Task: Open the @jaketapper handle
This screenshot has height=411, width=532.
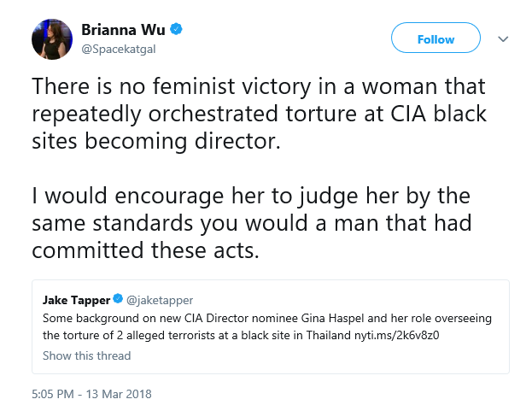Action: [x=160, y=301]
